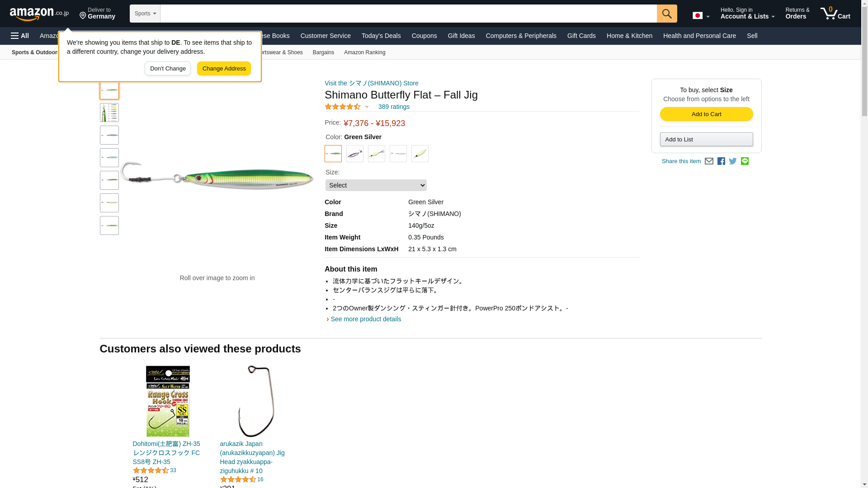Open the All hamburger menu
The image size is (868, 488).
pos(20,36)
